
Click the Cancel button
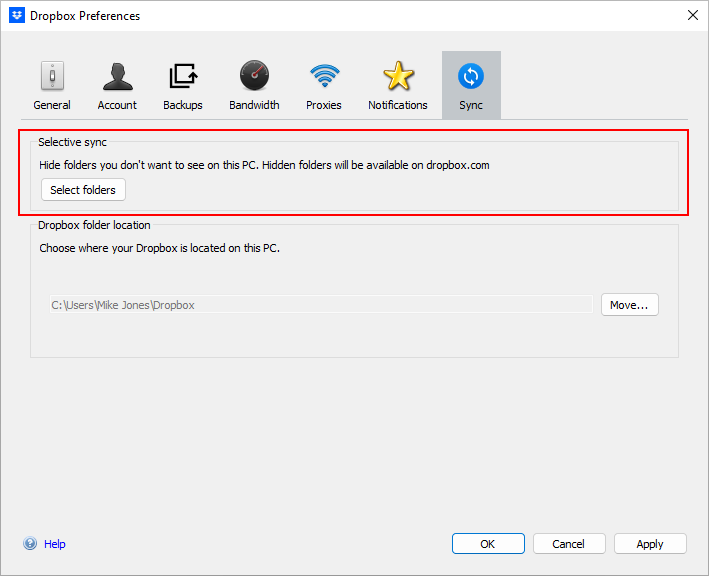pyautogui.click(x=569, y=544)
